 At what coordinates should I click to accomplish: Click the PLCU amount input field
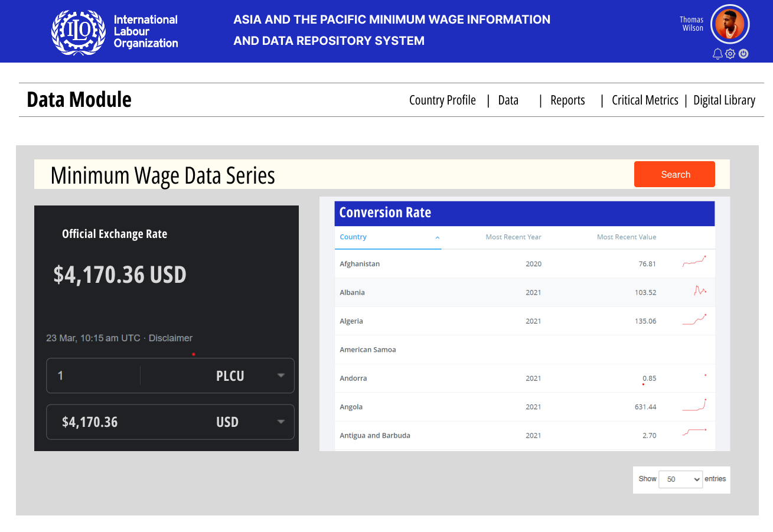(x=94, y=376)
